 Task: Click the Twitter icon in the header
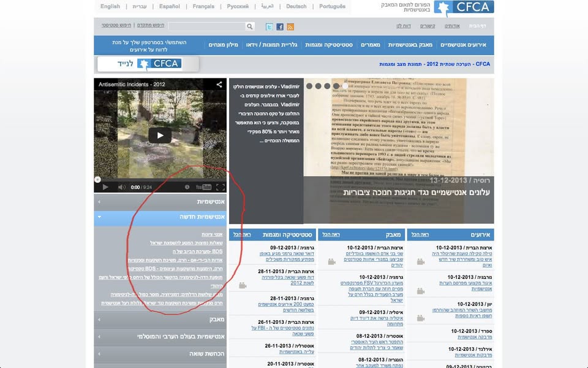269,26
